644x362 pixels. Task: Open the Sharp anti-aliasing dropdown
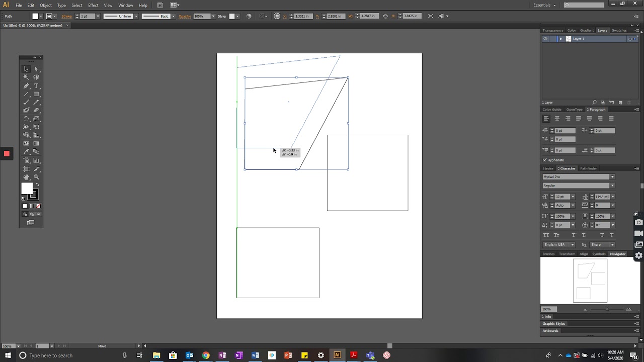(x=612, y=244)
